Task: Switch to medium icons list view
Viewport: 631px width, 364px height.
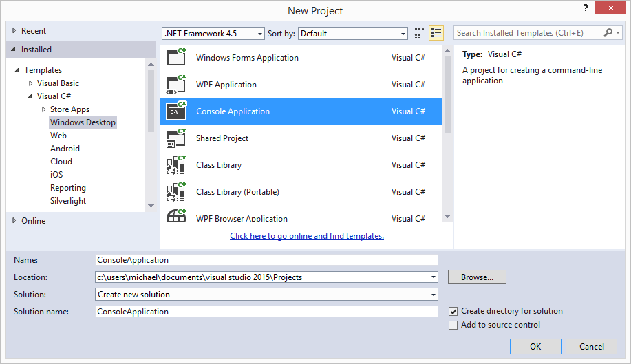Action: coord(436,33)
